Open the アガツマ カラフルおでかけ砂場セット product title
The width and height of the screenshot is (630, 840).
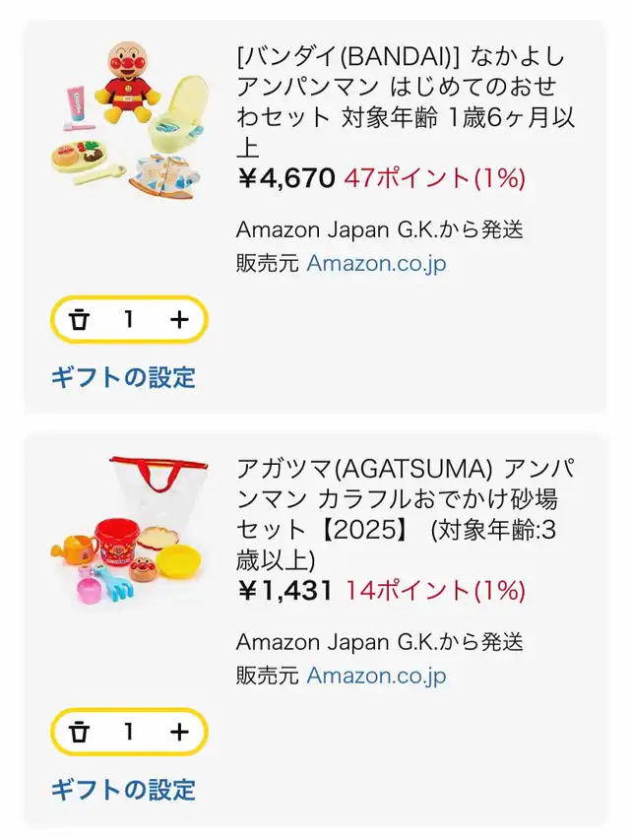[x=406, y=513]
